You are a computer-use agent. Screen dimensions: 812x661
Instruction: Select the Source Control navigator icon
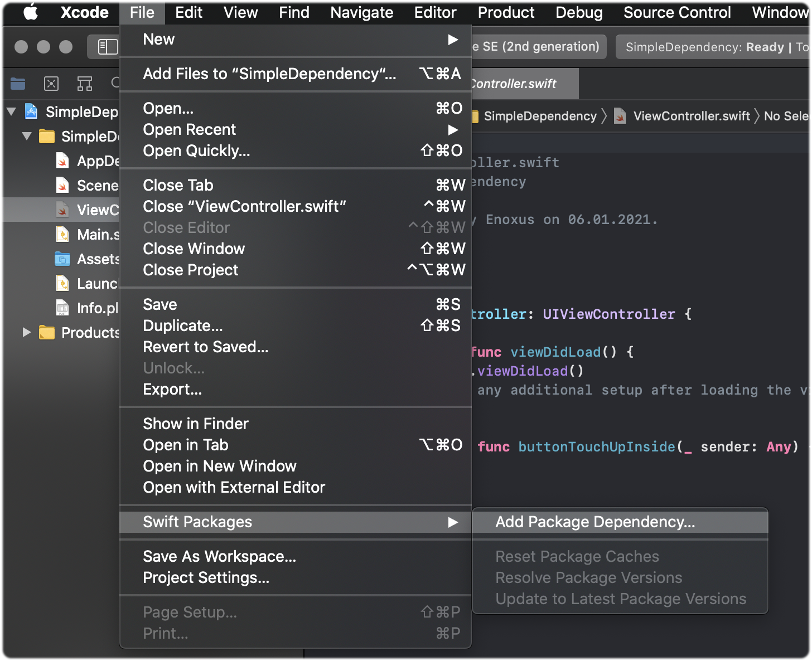[51, 84]
